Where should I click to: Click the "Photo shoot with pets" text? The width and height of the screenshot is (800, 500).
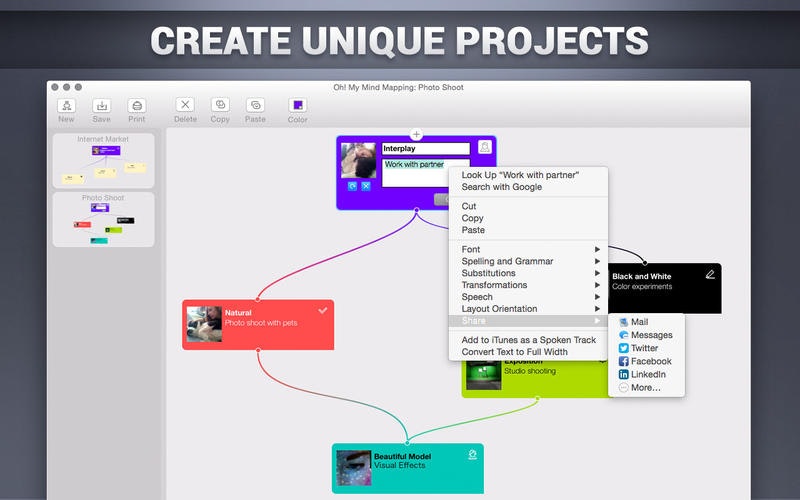point(261,323)
